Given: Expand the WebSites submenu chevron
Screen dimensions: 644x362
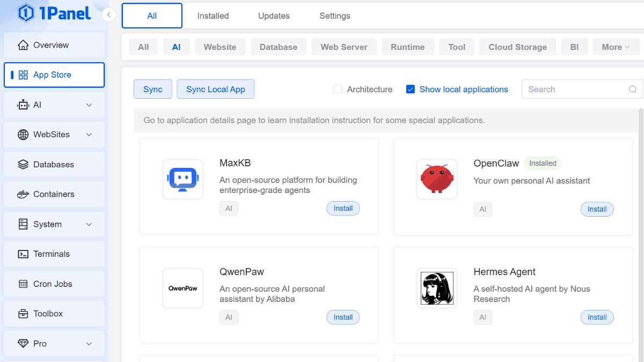Looking at the screenshot, I should click(89, 135).
